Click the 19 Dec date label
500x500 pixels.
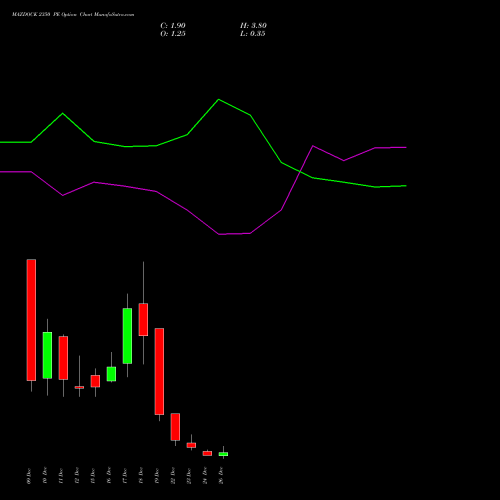point(157,476)
